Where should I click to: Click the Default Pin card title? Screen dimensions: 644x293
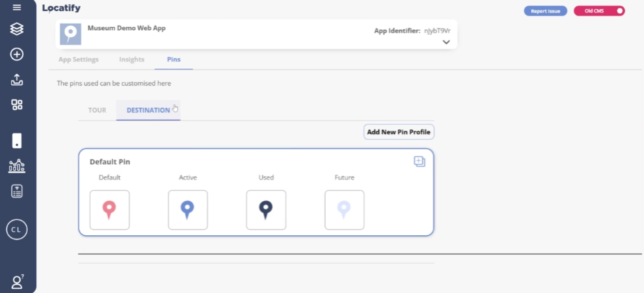click(110, 161)
